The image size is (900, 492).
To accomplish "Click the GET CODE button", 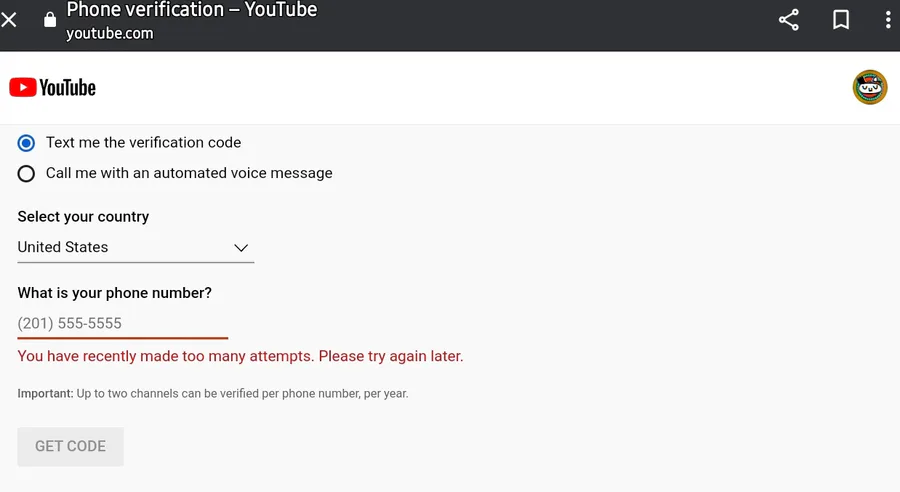I will coord(71,446).
